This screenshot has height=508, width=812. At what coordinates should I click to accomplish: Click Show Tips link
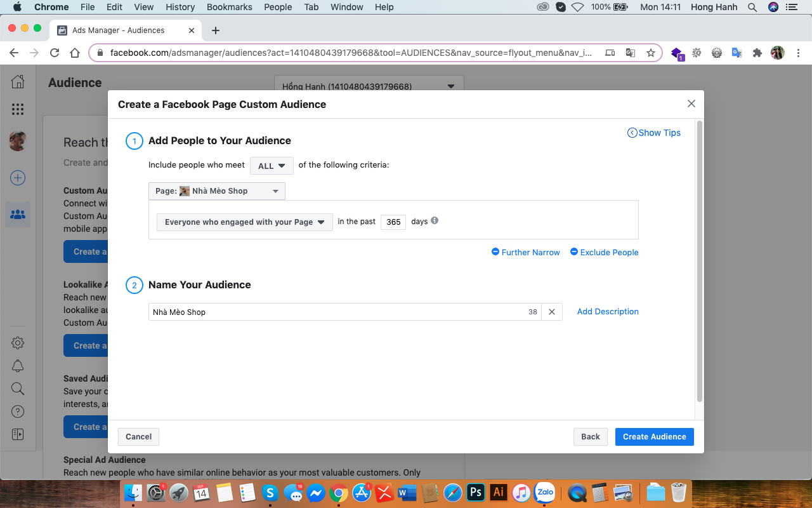pos(654,133)
